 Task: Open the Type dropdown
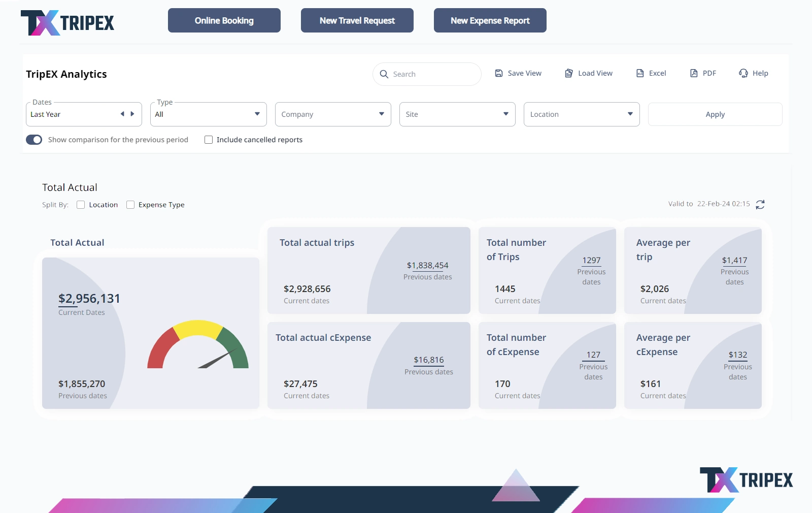pyautogui.click(x=209, y=114)
